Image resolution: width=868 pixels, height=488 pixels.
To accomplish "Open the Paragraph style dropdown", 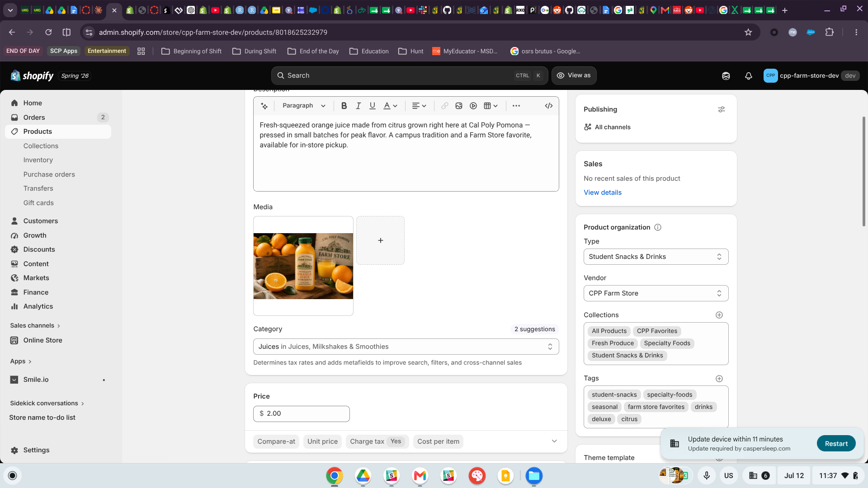I will pyautogui.click(x=304, y=106).
